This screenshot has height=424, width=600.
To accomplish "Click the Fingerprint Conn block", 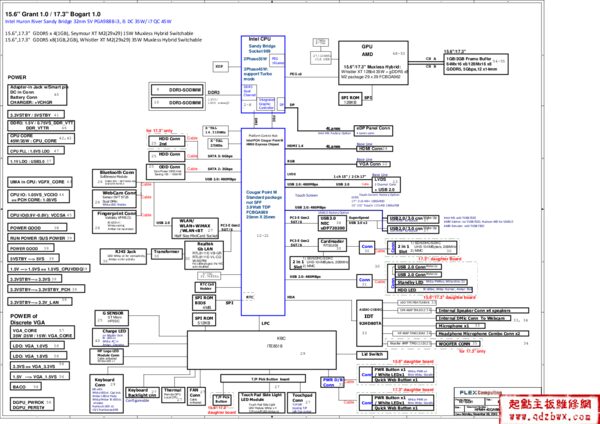I will coord(114,222).
